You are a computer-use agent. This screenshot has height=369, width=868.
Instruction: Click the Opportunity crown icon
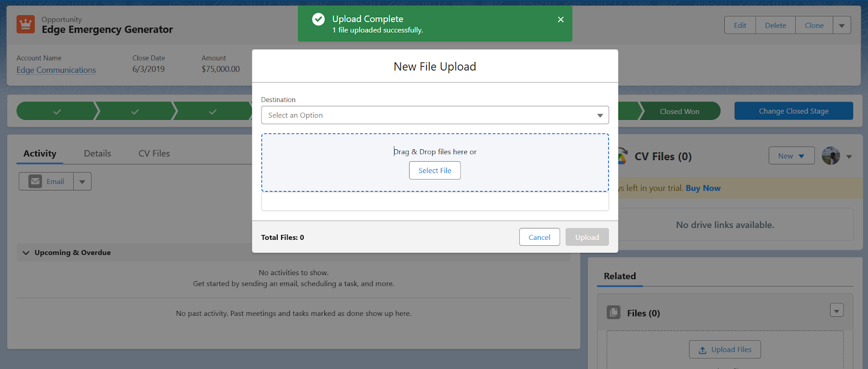(x=25, y=24)
